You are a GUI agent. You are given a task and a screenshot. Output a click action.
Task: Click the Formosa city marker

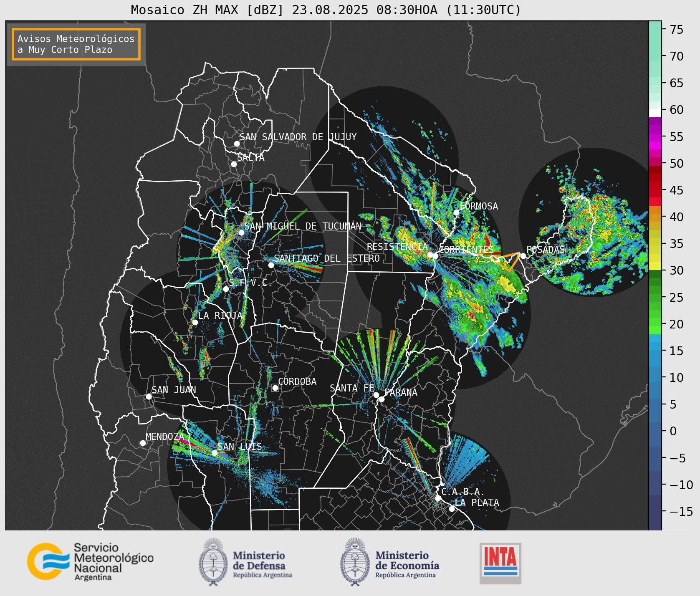[456, 212]
